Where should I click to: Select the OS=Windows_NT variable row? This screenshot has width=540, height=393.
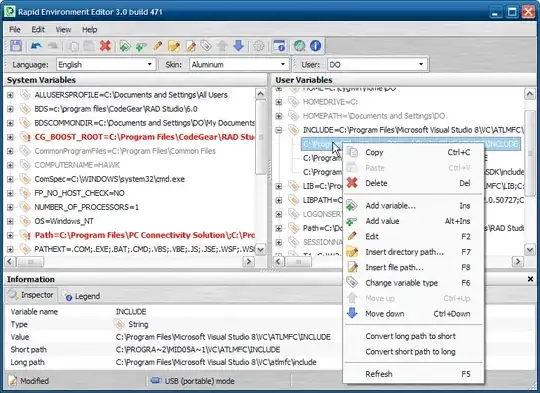64,221
